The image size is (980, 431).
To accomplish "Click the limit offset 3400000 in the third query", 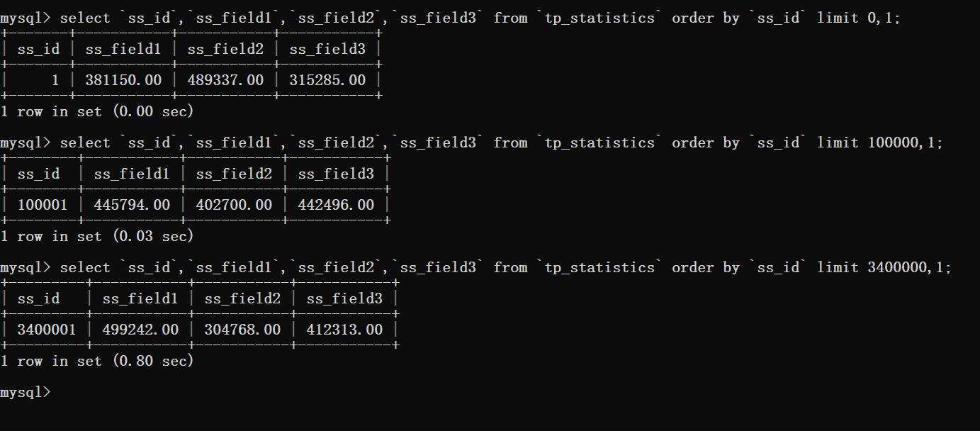I will click(897, 267).
